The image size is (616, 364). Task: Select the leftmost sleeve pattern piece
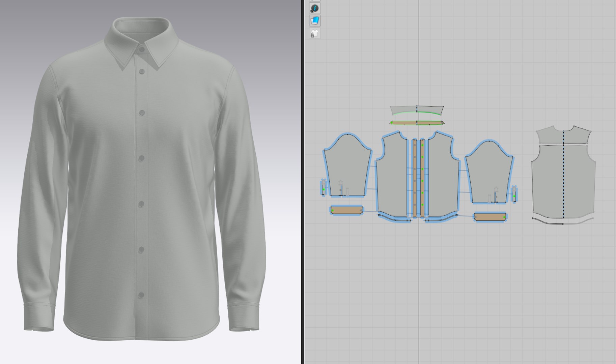[x=347, y=165]
